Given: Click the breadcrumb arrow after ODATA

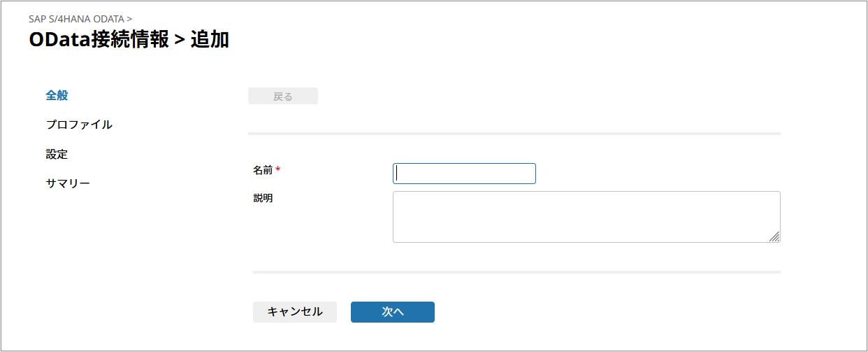Looking at the screenshot, I should coord(129,18).
